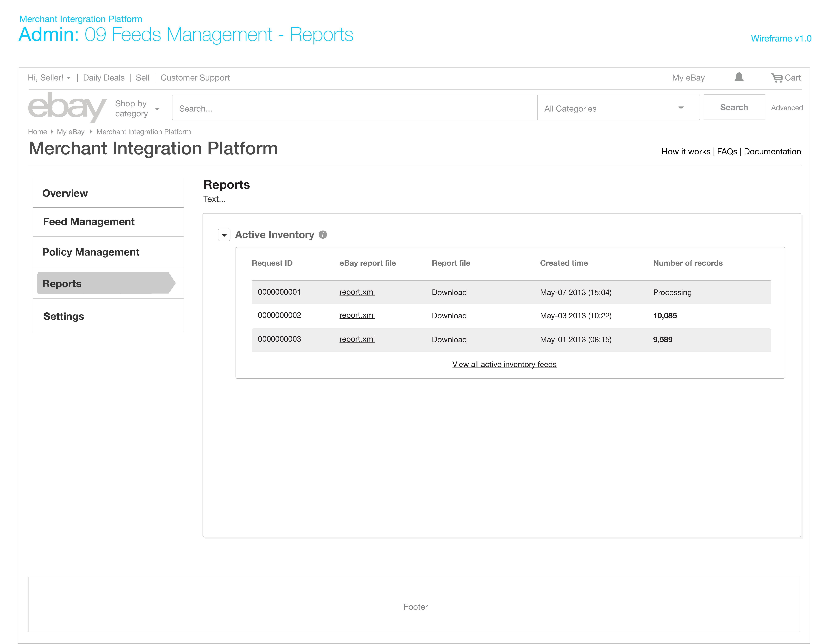
Task: Expand Shop by category menu
Action: [x=137, y=108]
